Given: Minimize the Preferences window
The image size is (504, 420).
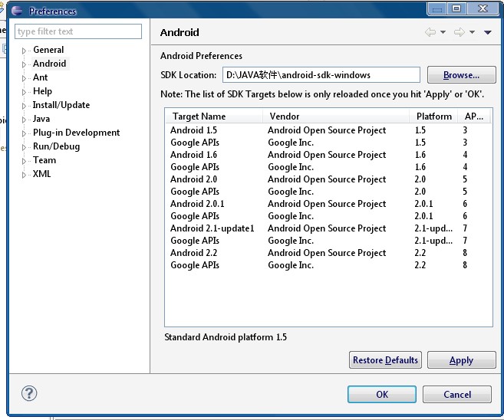Looking at the screenshot, I should 437,8.
